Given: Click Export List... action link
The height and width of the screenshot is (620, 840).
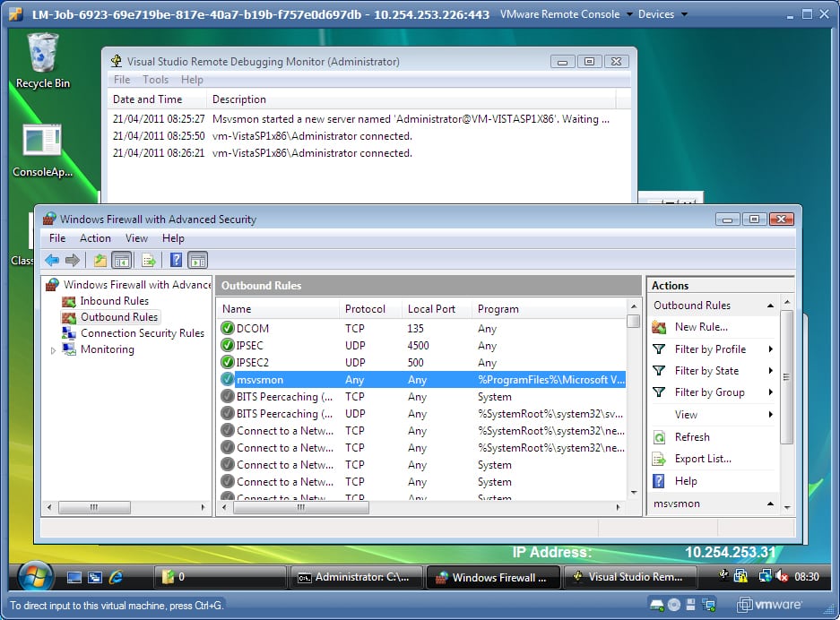Looking at the screenshot, I should 703,459.
